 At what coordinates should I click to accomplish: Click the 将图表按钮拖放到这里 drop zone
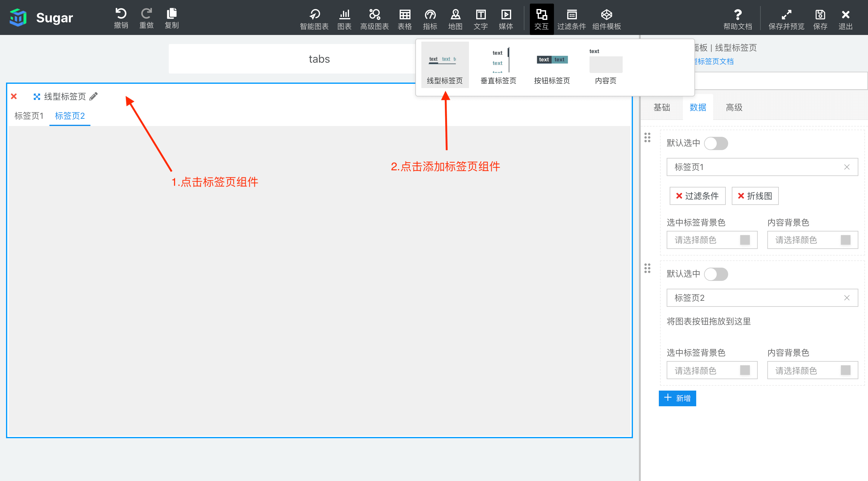point(709,321)
